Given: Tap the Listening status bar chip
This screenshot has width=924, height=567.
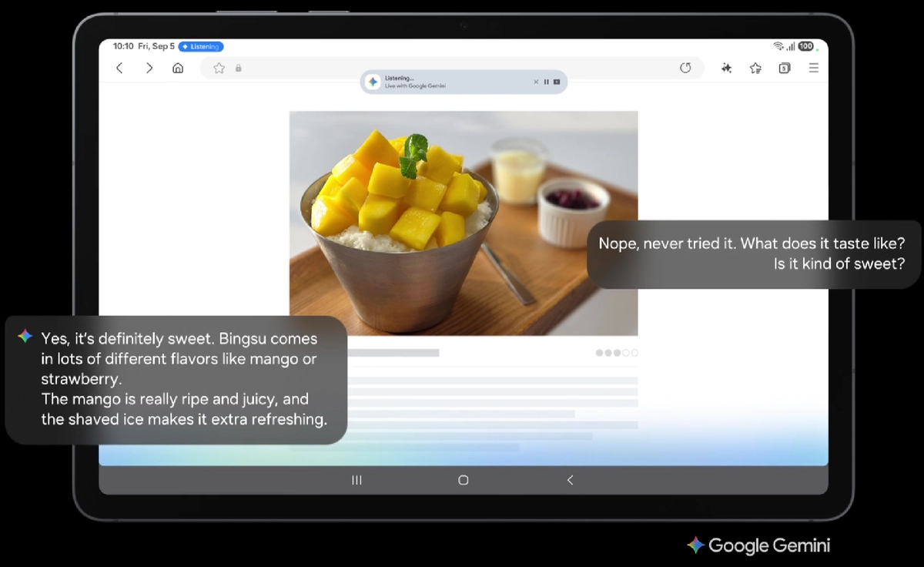Looking at the screenshot, I should click(x=201, y=46).
